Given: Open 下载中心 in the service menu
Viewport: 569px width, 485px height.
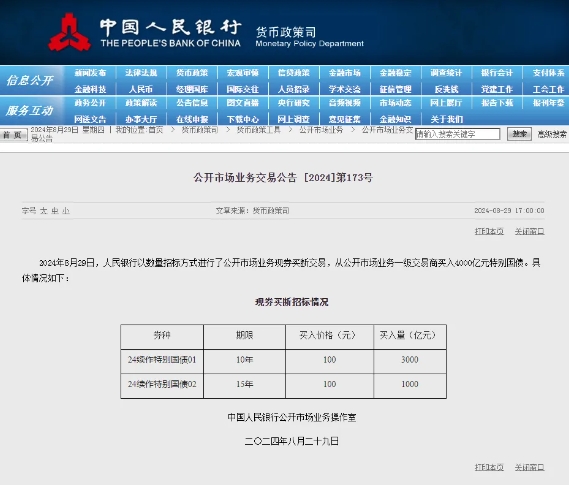Looking at the screenshot, I should click(x=243, y=119).
